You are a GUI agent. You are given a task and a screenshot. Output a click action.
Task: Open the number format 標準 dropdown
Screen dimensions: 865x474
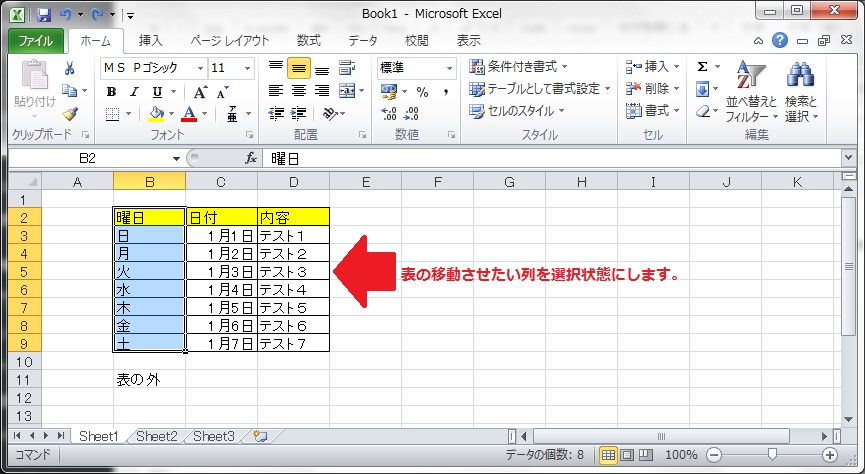click(450, 68)
